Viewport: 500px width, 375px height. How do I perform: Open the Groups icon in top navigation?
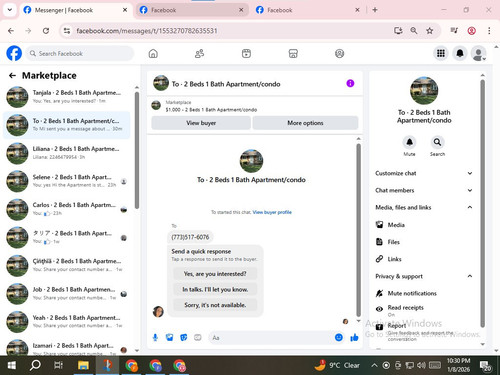[x=339, y=53]
